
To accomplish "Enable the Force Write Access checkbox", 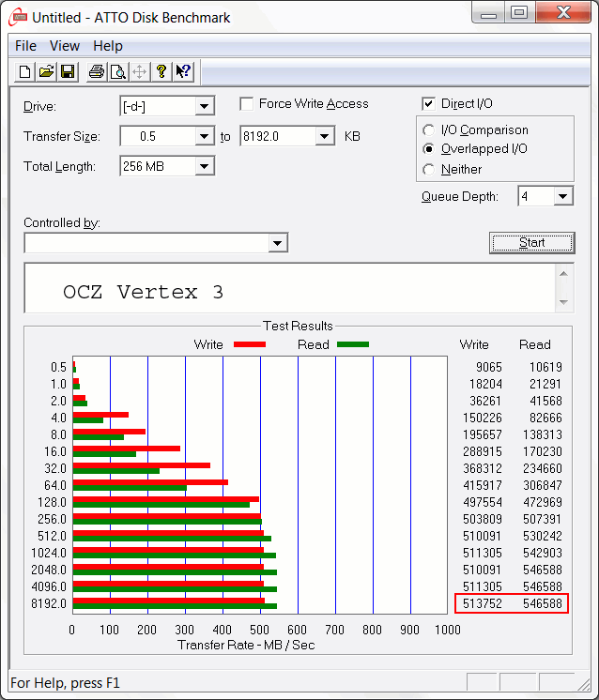I will tap(247, 104).
